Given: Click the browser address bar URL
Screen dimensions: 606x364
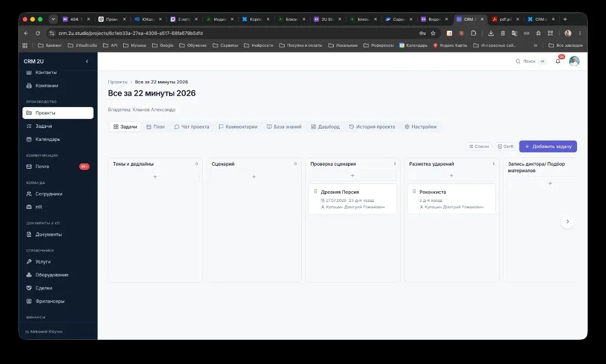Looking at the screenshot, I should click(x=131, y=33).
